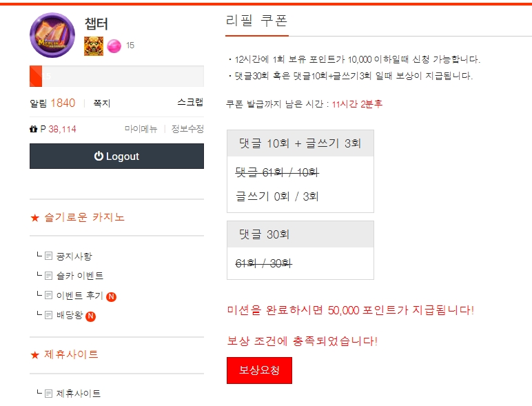Open 마이메뉴 menu
This screenshot has width=532, height=406.
(x=141, y=129)
